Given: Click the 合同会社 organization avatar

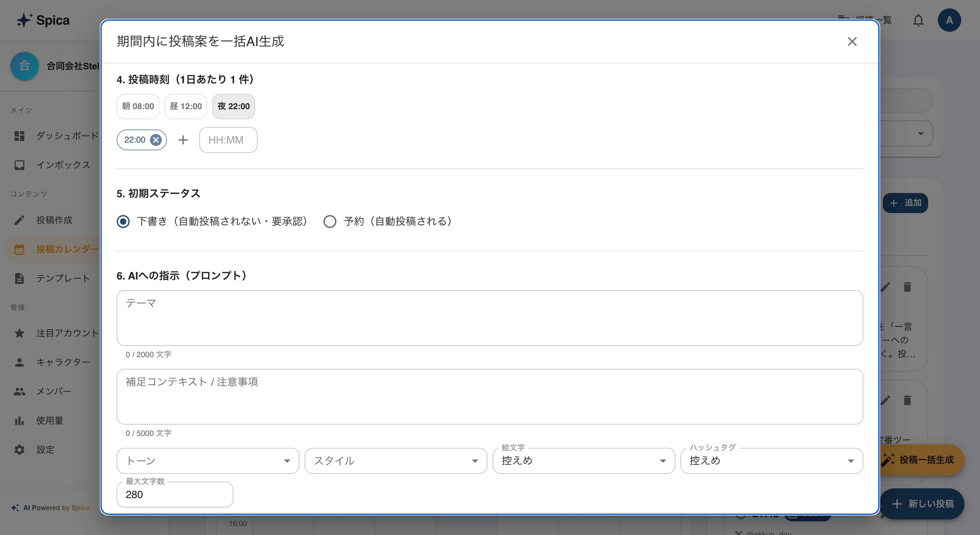Looking at the screenshot, I should coord(24,66).
